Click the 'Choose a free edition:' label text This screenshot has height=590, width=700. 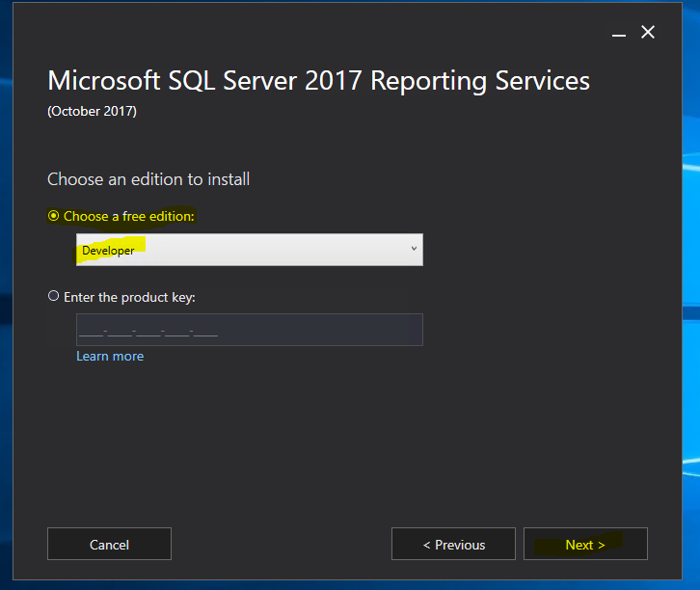[129, 216]
